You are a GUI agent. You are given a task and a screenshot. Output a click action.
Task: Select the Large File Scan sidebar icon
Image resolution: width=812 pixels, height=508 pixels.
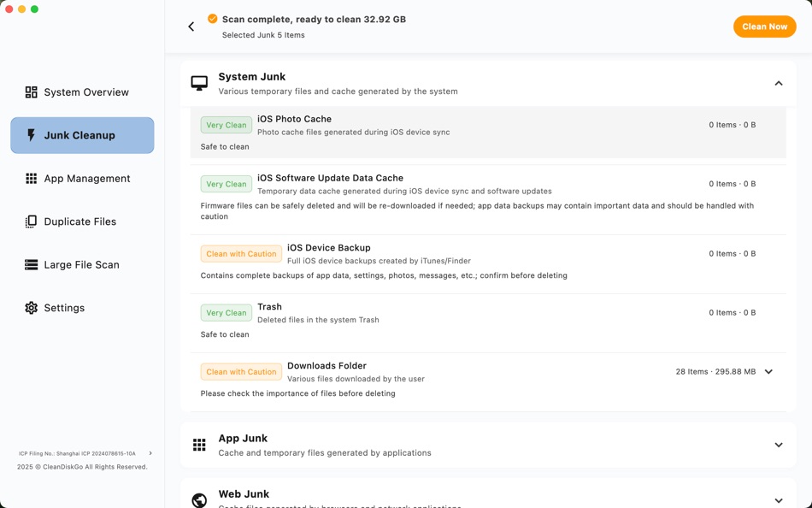(32, 264)
